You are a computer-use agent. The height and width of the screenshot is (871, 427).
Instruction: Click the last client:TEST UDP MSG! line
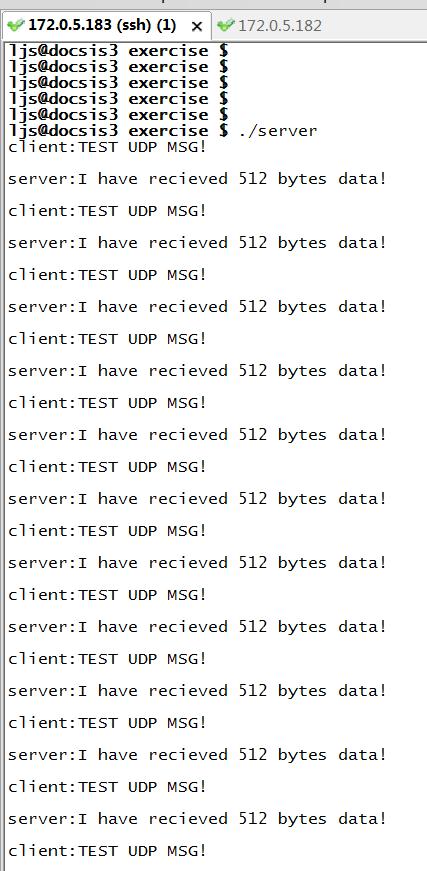coord(107,851)
